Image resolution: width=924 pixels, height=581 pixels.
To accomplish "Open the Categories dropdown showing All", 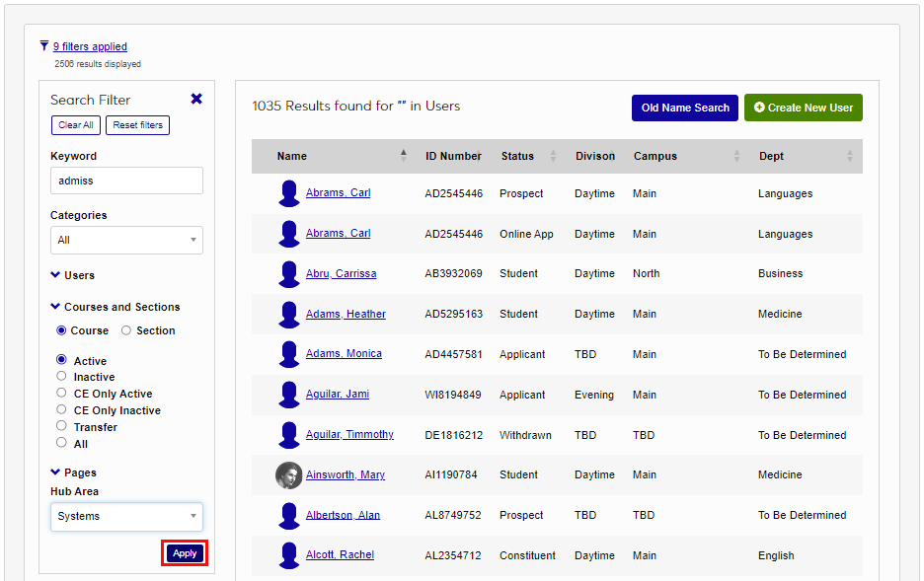I will point(126,240).
